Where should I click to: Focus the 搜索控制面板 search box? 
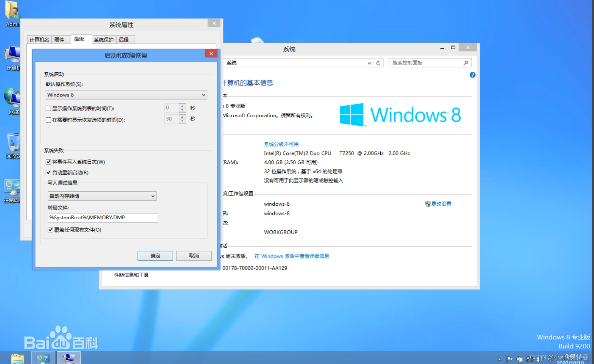[x=426, y=63]
